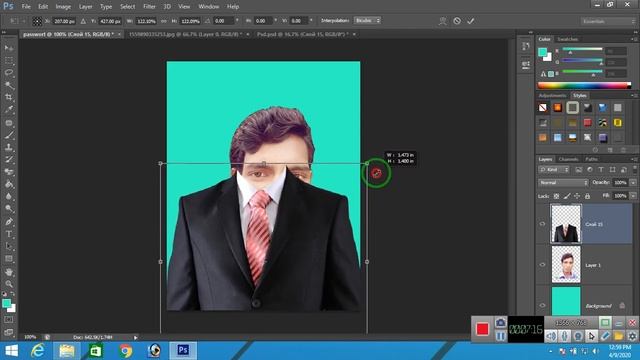Filter layers by adjustment layer icon

pos(590,169)
